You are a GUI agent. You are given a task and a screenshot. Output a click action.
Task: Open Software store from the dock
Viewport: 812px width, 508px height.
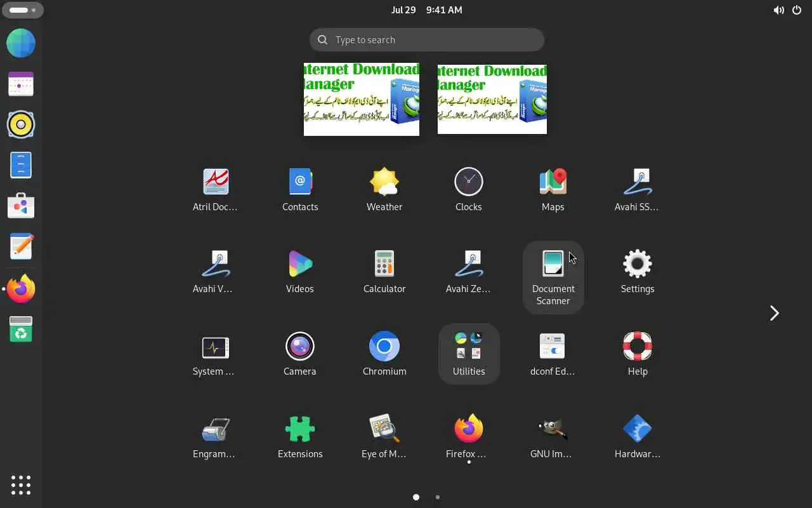coord(21,206)
